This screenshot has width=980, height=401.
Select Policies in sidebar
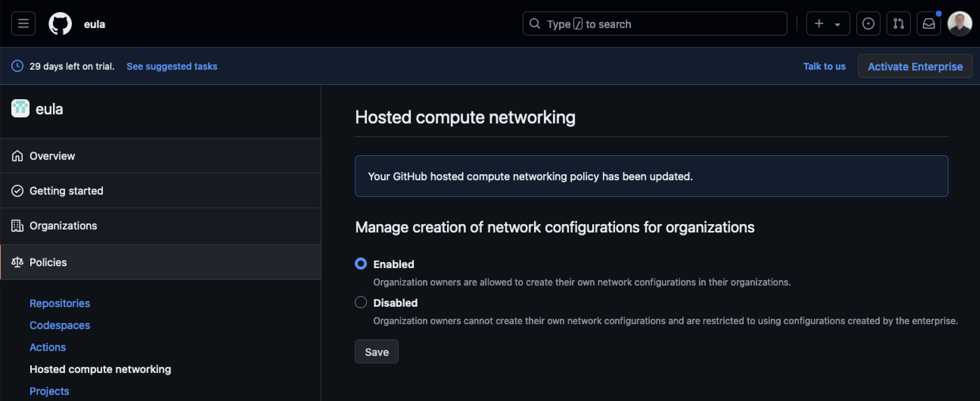pyautogui.click(x=160, y=262)
